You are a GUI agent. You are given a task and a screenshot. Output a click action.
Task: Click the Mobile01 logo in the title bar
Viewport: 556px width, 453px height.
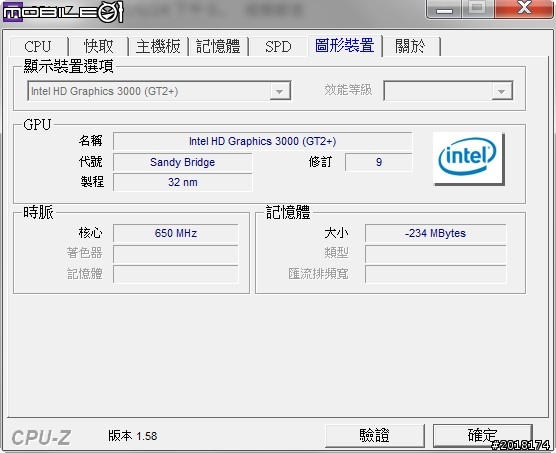(63, 12)
